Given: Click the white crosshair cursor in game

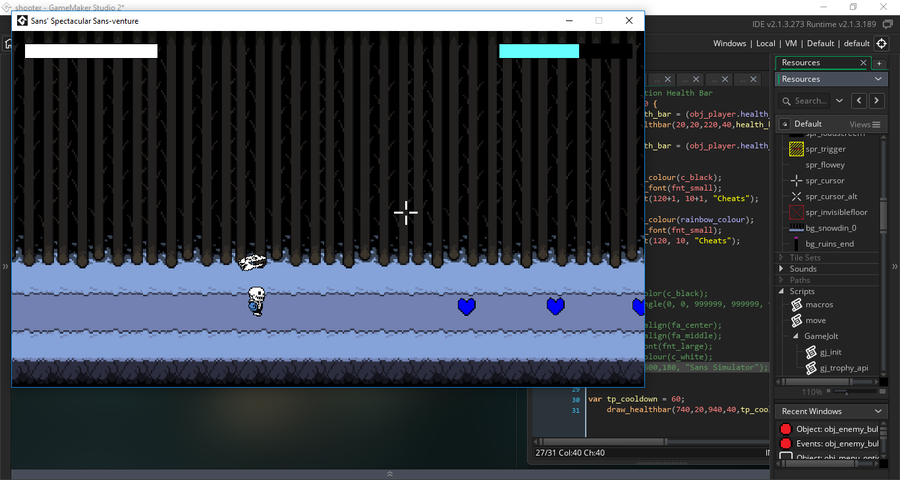Looking at the screenshot, I should tap(406, 212).
